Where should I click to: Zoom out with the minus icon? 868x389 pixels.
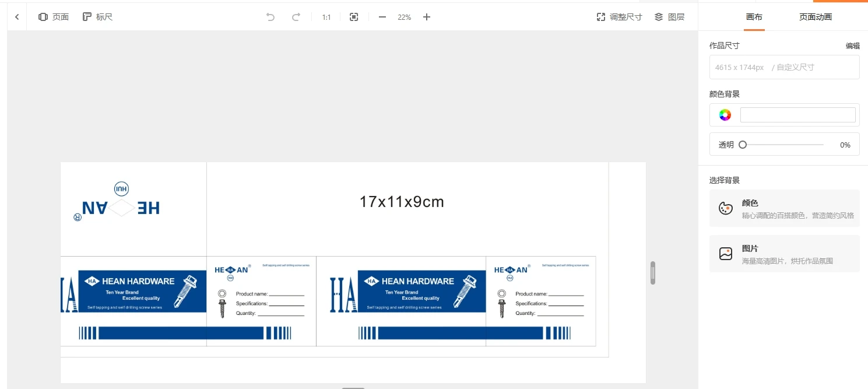[382, 17]
